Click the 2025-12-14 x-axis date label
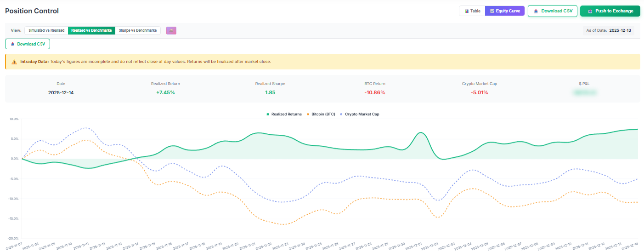The image size is (644, 252). coord(629,246)
